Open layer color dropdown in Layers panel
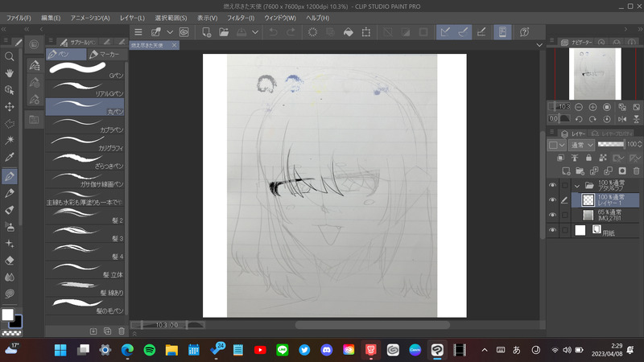This screenshot has height=362, width=644. point(557,145)
